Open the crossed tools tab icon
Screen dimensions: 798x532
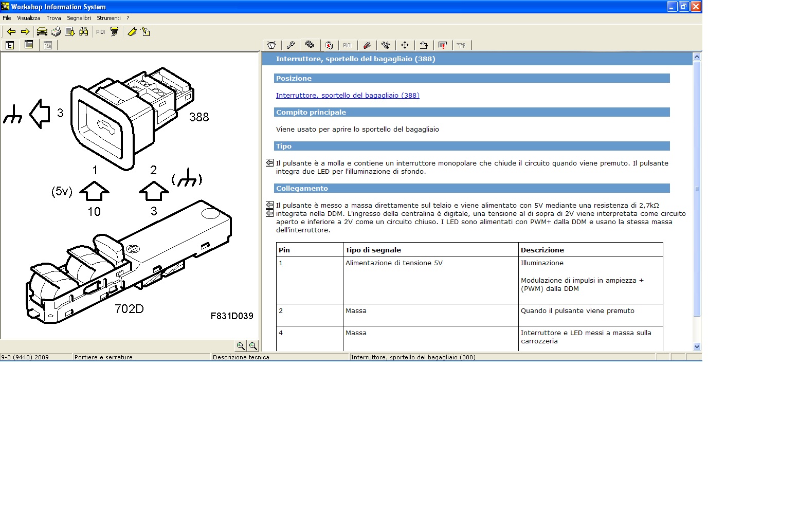pyautogui.click(x=386, y=45)
